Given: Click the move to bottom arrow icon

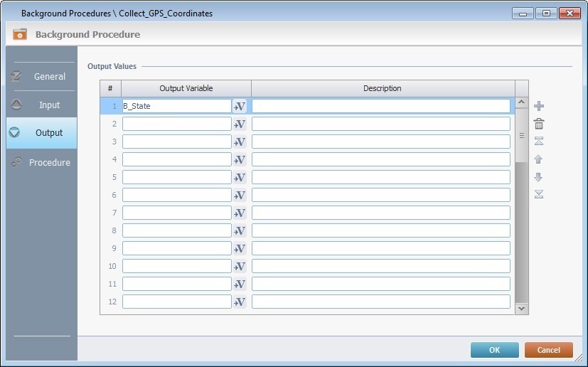Looking at the screenshot, I should click(539, 194).
